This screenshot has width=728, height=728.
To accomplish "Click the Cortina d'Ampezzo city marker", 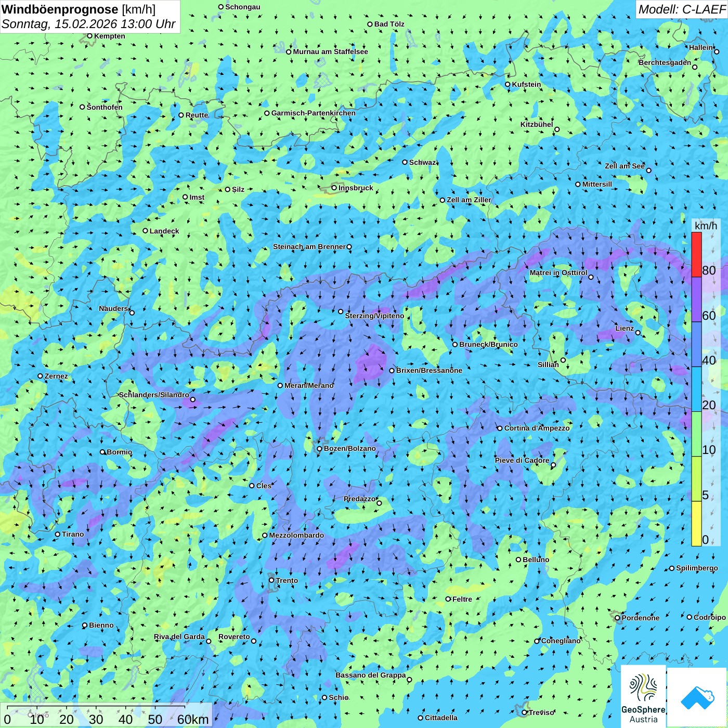I will (x=500, y=428).
